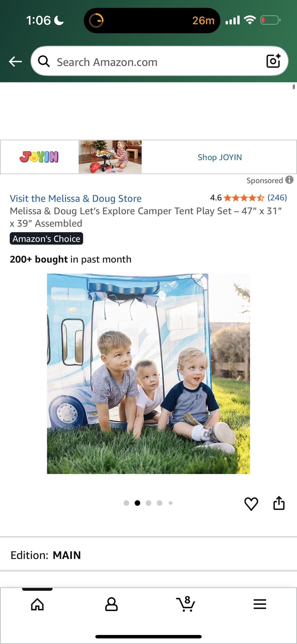Go to Home tab
Viewport: 297px width, 644px height.
pyautogui.click(x=37, y=604)
